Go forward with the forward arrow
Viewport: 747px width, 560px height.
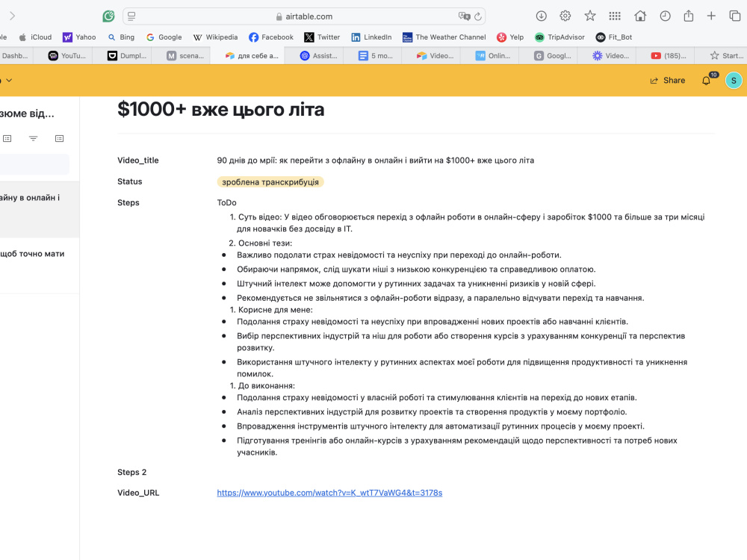click(x=12, y=16)
